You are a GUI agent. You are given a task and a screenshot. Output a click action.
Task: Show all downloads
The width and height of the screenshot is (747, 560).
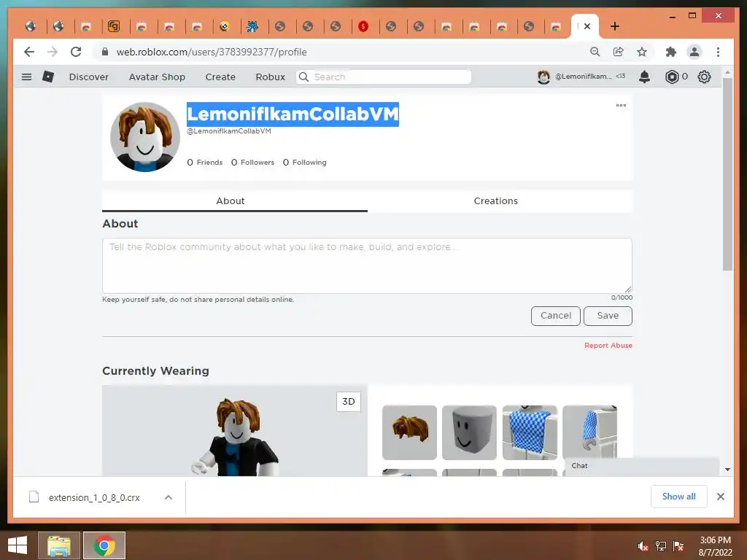pyautogui.click(x=679, y=497)
